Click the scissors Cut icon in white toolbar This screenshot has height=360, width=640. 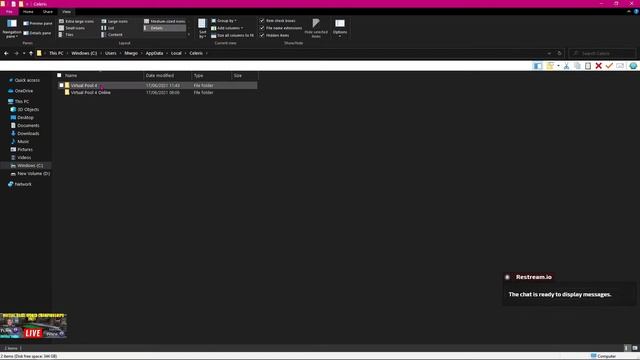[x=567, y=66]
